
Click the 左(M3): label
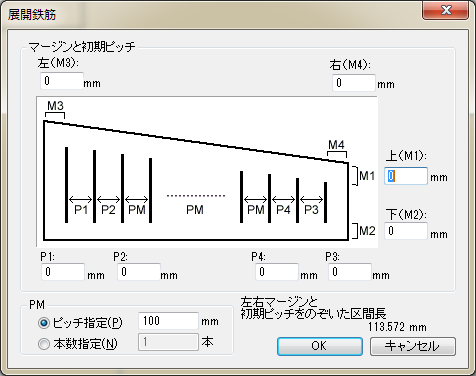pyautogui.click(x=58, y=63)
